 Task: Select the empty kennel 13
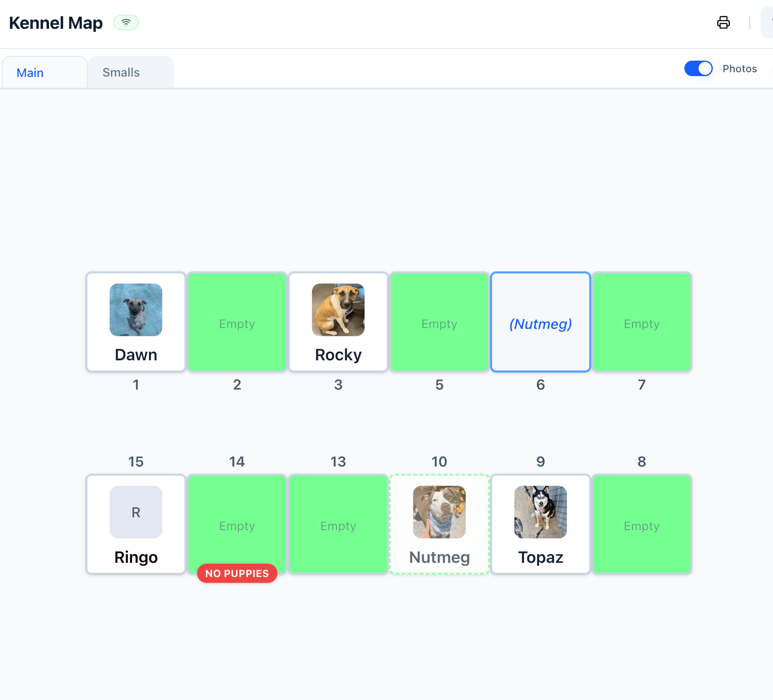338,524
